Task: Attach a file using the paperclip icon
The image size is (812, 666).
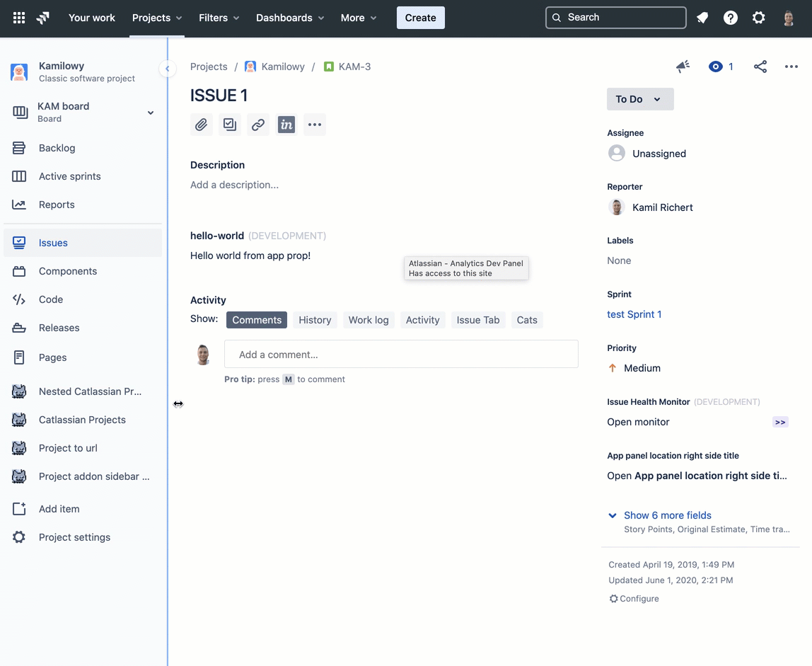Action: [x=201, y=124]
